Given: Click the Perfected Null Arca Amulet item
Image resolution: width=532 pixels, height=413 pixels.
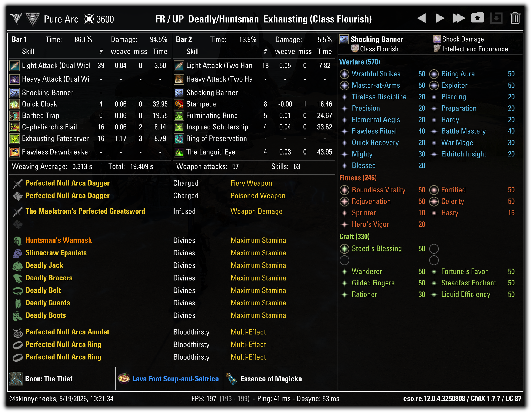Looking at the screenshot, I should [x=67, y=332].
